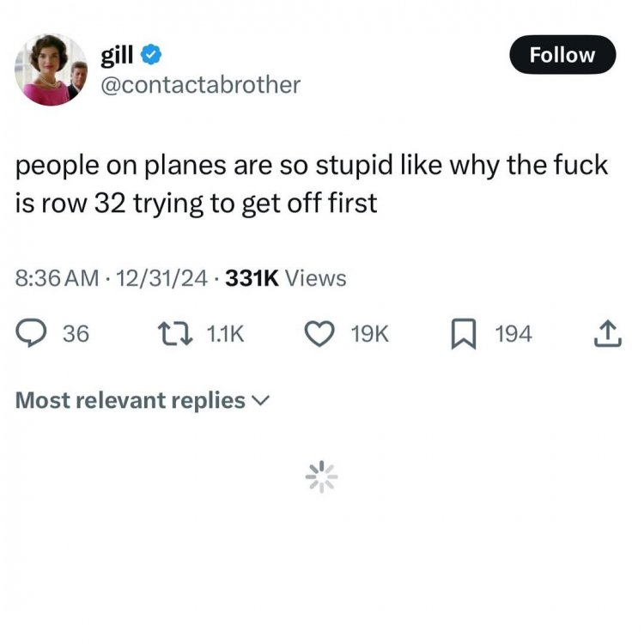
Task: Open gill's profile picture
Action: [53, 70]
